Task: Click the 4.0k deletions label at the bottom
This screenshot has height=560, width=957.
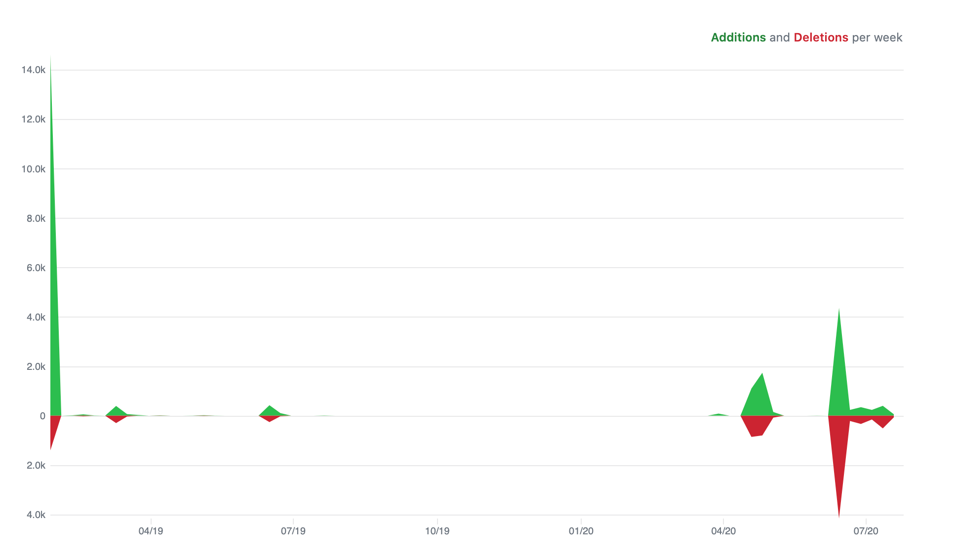Action: (x=36, y=515)
